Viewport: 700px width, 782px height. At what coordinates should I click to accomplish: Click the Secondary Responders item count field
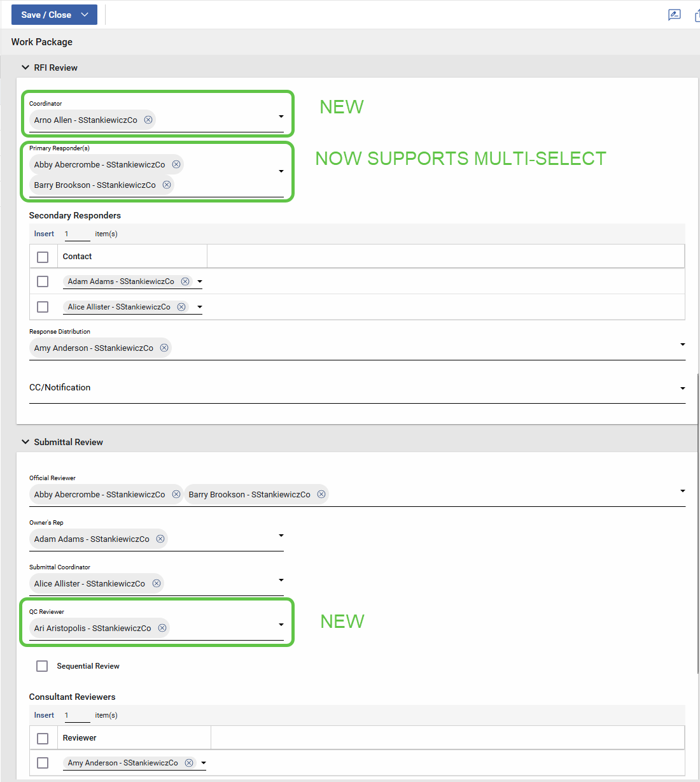77,234
